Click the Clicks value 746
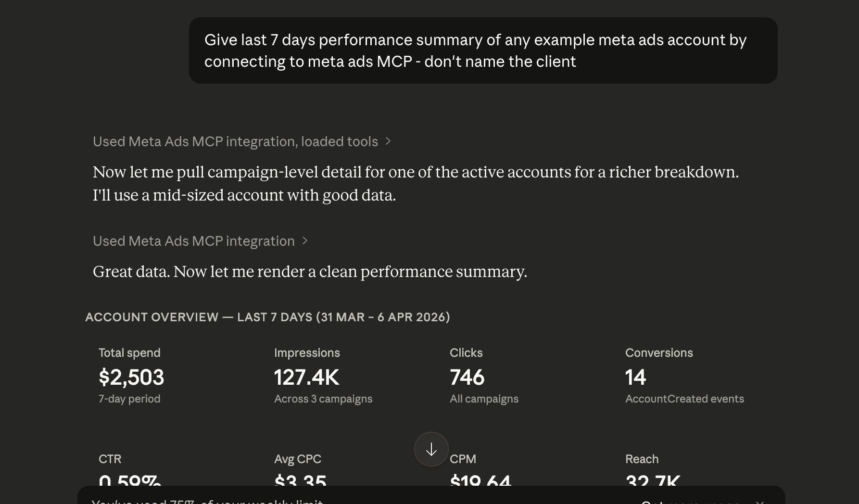This screenshot has width=859, height=504. pyautogui.click(x=467, y=378)
